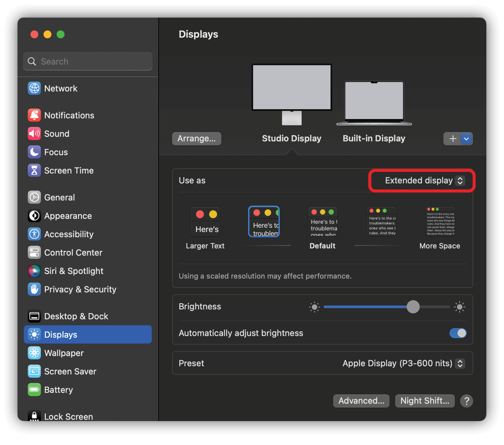
Task: Choose the Larger Text resolution option
Action: [x=205, y=222]
